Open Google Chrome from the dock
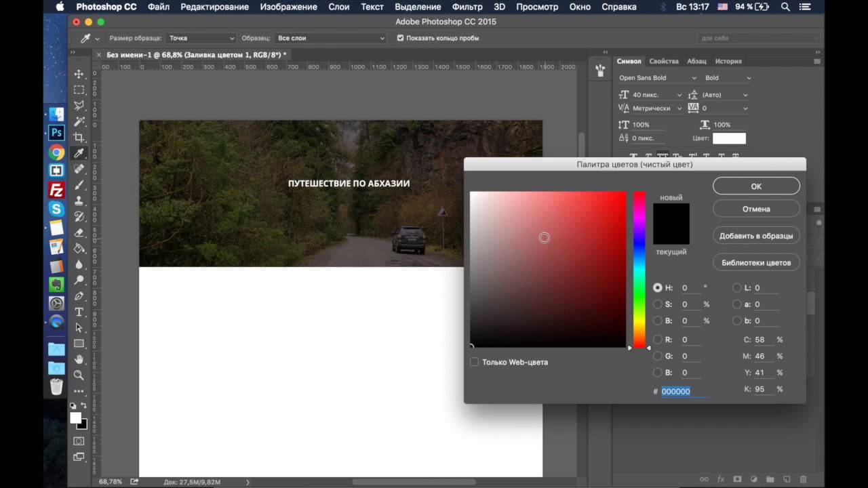The image size is (868, 488). point(56,152)
